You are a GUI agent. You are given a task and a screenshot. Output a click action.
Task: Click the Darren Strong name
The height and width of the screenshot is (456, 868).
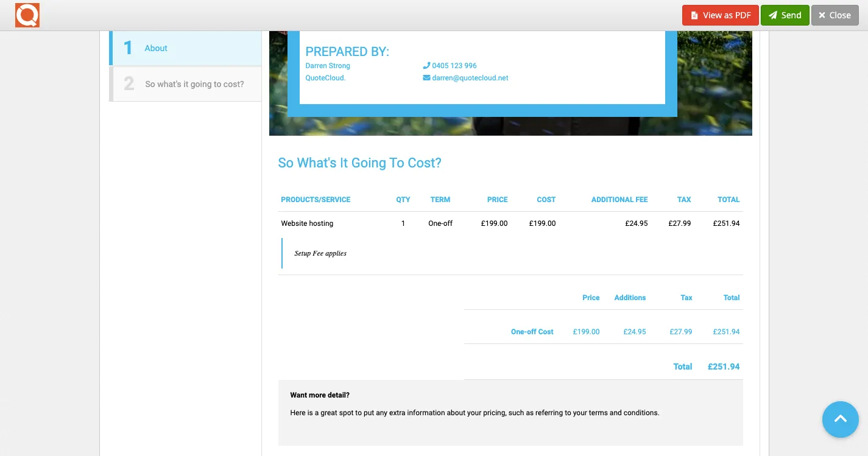click(x=328, y=66)
